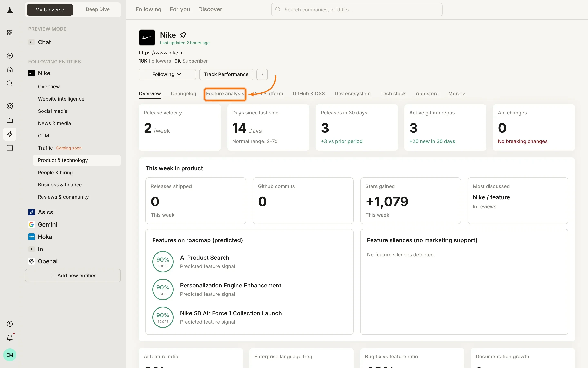Viewport: 588px width, 368px height.
Task: Open the EM user avatar
Action: [10, 355]
